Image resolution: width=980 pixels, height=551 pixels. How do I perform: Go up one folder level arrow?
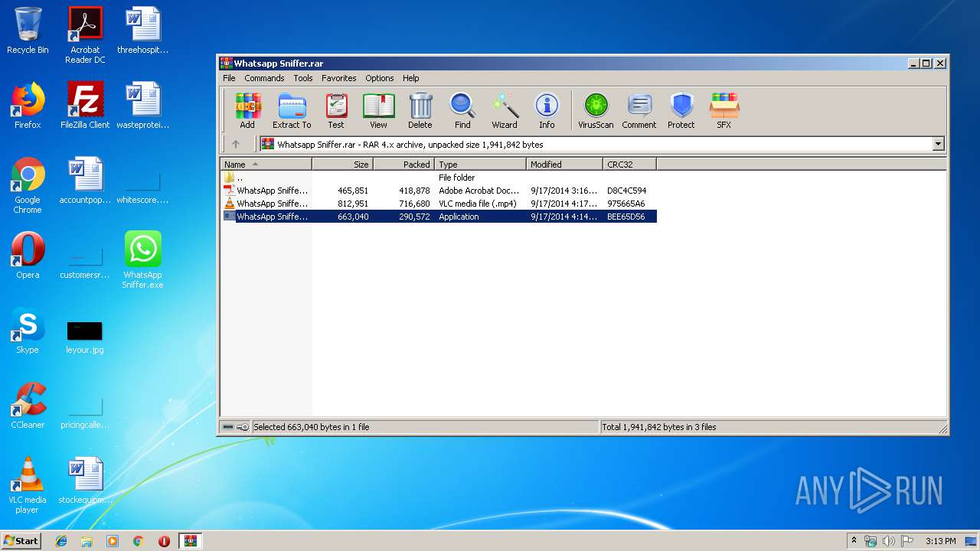click(236, 144)
